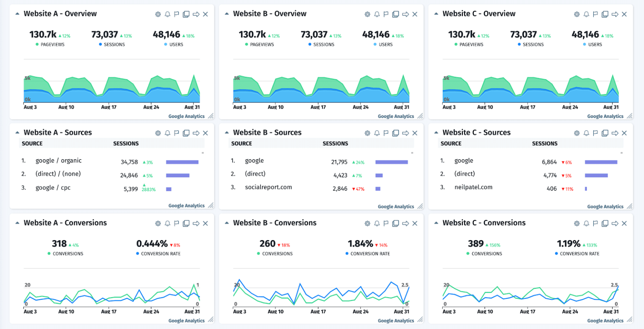Viewport: 644px width, 329px height.
Task: Open the settings gear on Website A - Overview
Action: click(158, 14)
